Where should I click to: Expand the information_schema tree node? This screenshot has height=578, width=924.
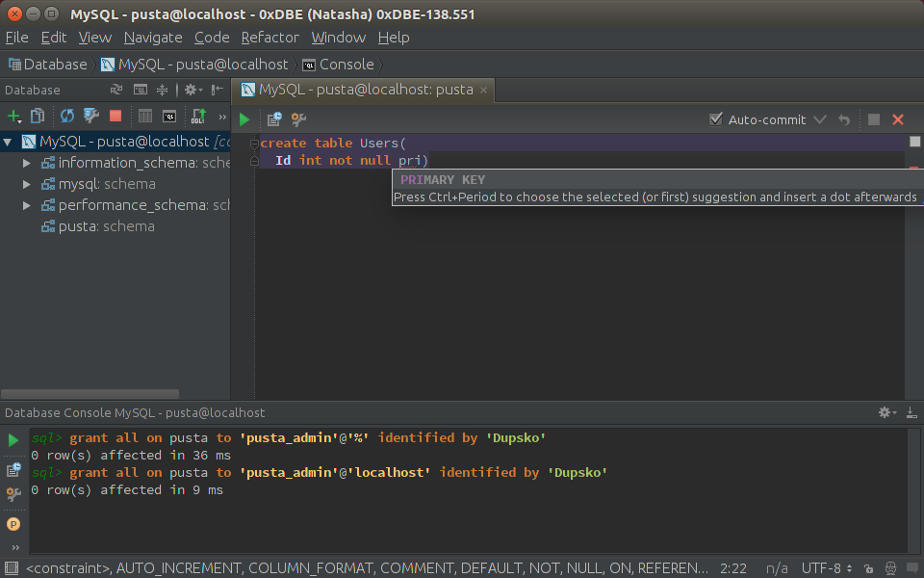click(28, 163)
